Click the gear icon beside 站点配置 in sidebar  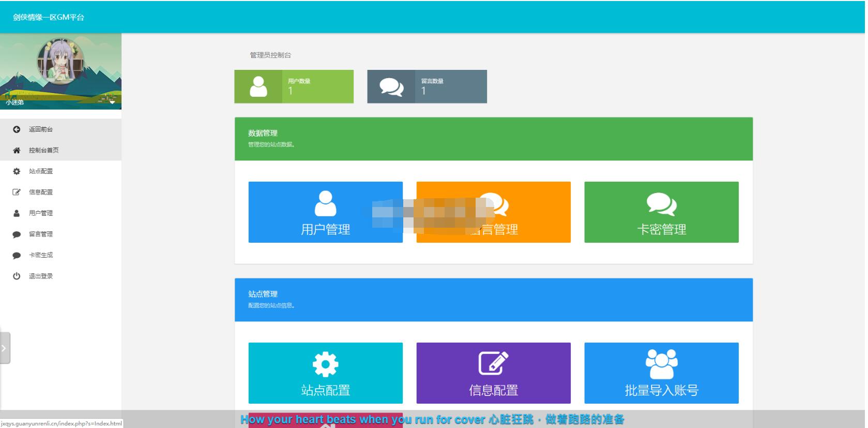coord(17,171)
